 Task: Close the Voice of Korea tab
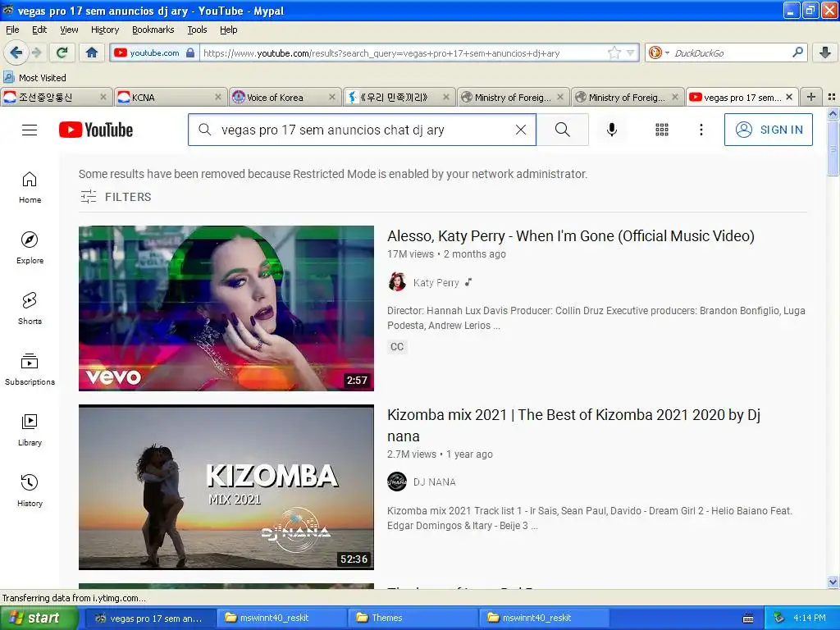click(332, 97)
